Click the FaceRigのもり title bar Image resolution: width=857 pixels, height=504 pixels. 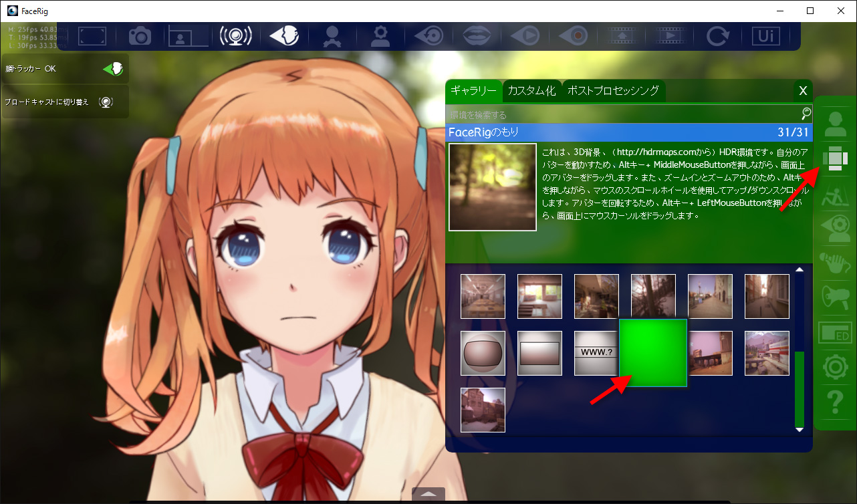click(x=629, y=132)
